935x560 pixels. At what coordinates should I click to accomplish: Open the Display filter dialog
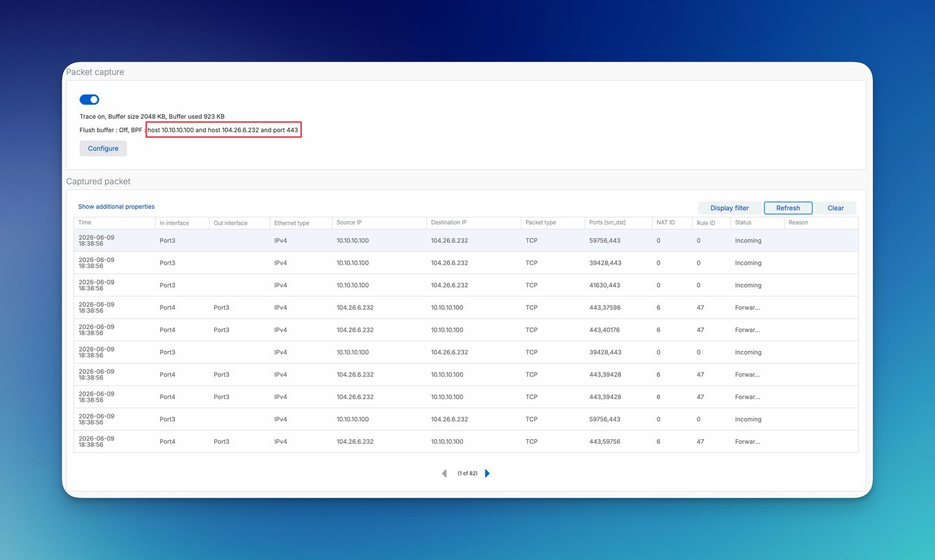[729, 208]
